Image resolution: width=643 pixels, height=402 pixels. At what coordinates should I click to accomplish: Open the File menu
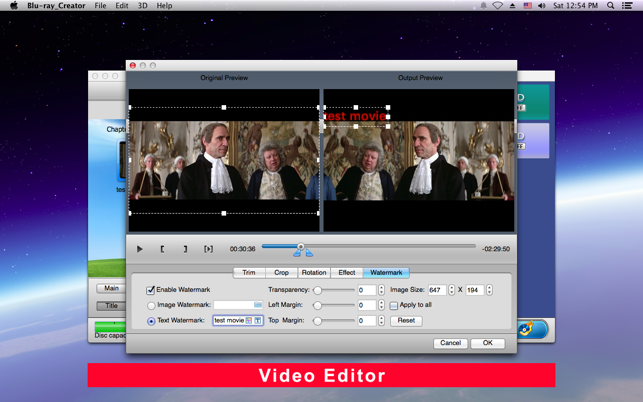pos(100,6)
